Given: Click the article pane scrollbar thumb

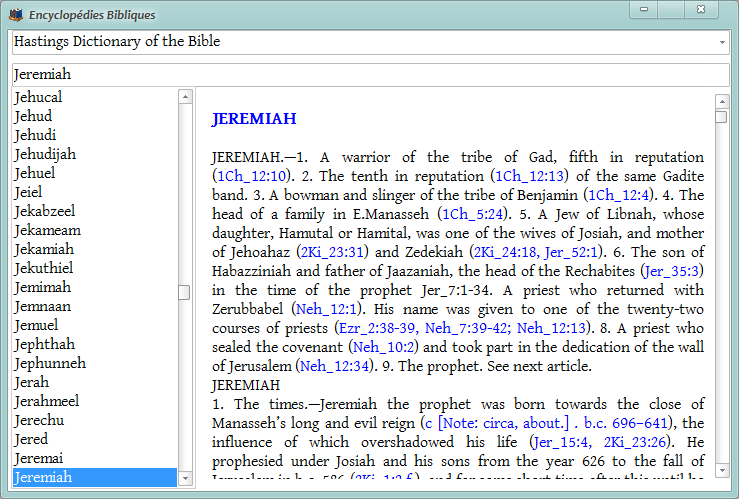Looking at the screenshot, I should tap(721, 116).
